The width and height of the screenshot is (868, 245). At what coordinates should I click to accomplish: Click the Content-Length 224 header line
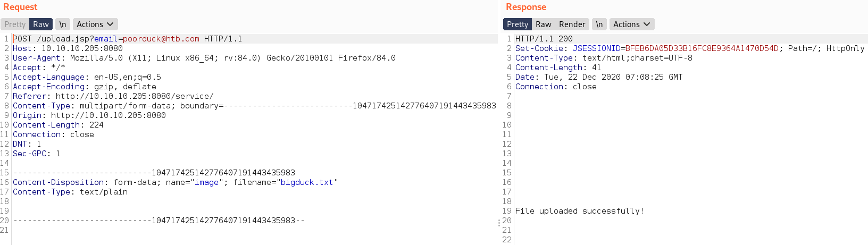click(x=59, y=125)
